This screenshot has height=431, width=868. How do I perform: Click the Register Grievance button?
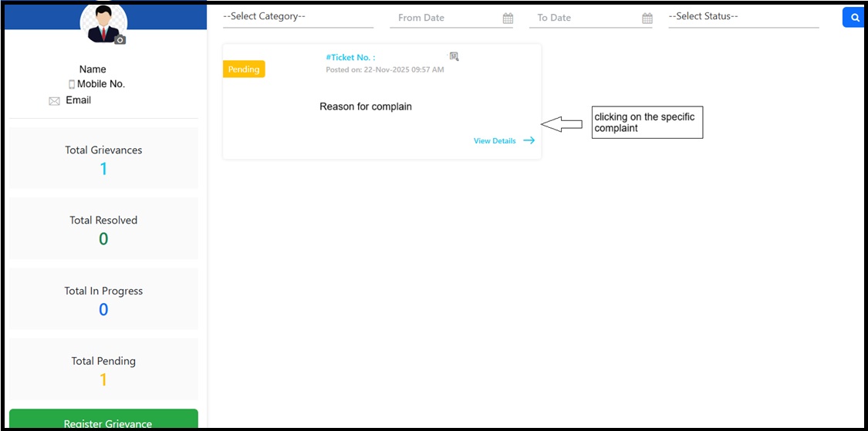click(103, 420)
